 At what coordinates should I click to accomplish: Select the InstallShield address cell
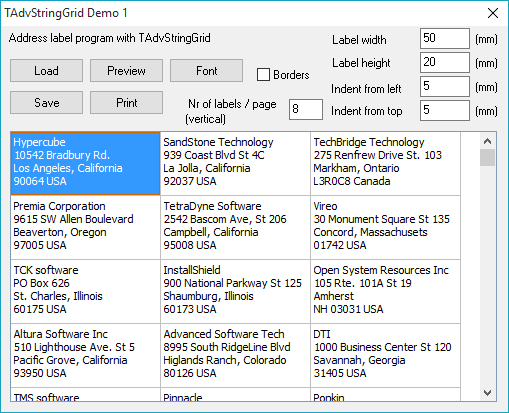coord(235,291)
